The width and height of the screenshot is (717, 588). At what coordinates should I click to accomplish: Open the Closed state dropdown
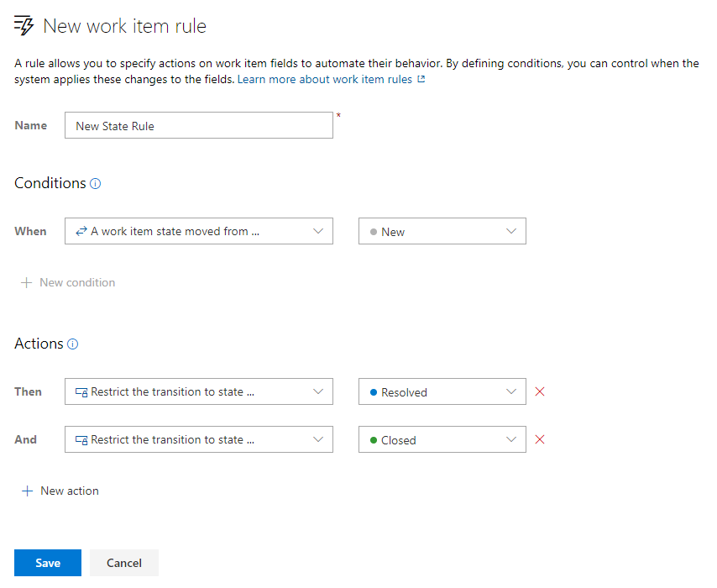pos(442,439)
